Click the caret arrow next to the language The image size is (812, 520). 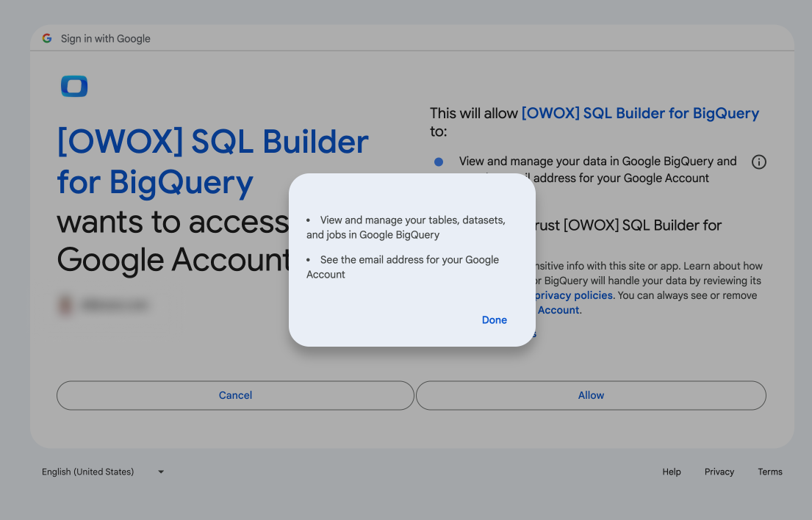point(161,472)
